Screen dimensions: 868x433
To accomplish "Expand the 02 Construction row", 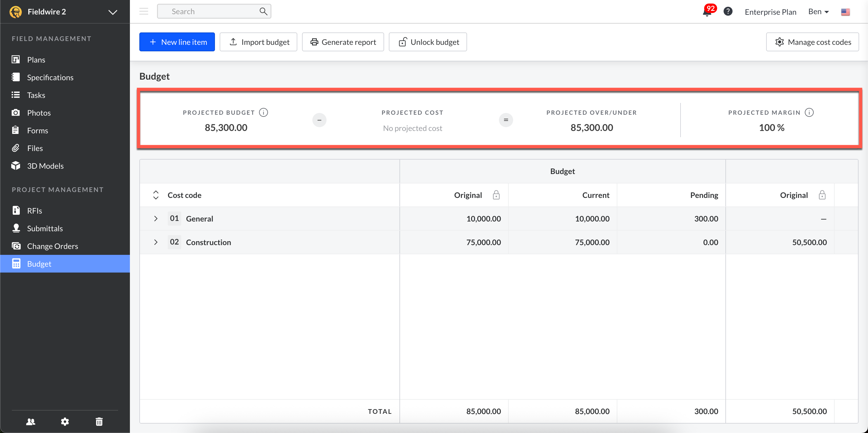I will pos(156,242).
